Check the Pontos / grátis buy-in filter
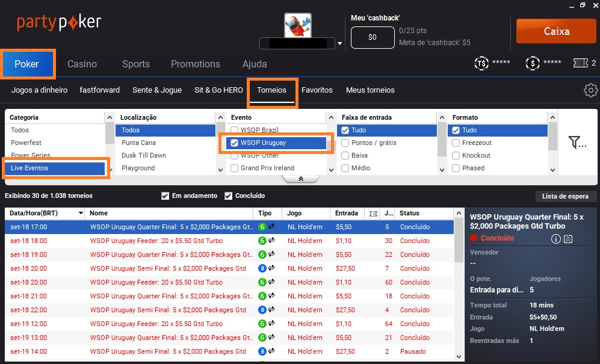Image resolution: width=600 pixels, height=364 pixels. tap(345, 143)
